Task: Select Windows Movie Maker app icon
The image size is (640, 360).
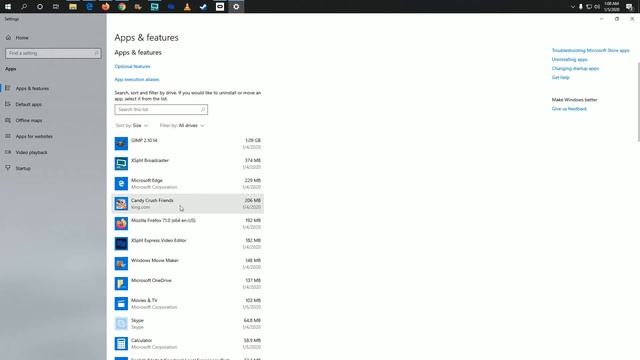Action: click(x=121, y=264)
